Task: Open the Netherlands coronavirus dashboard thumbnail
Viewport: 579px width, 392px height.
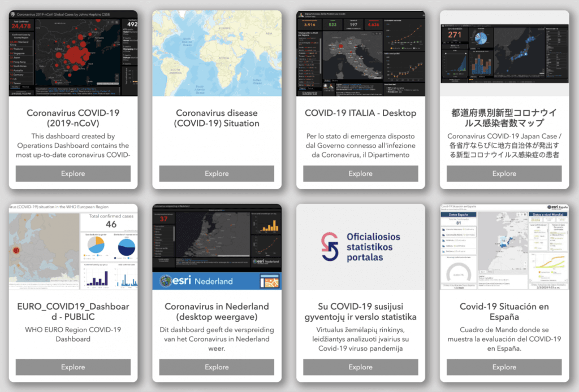Action: 217,247
